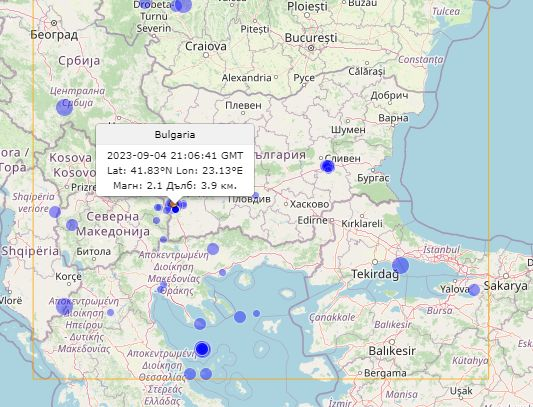Open the marker near Drobeta-Turnu Severin
This screenshot has width=533, height=407.
pos(183,5)
